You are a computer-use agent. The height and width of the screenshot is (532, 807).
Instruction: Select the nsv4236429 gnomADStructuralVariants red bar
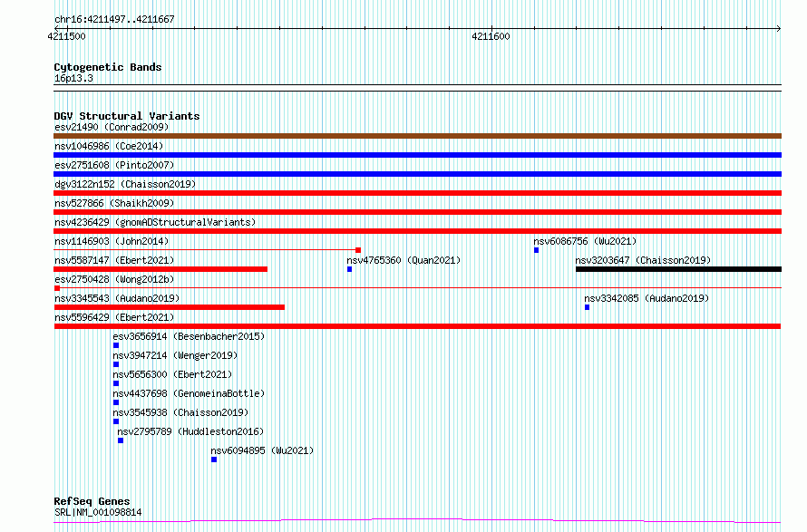[x=417, y=231]
